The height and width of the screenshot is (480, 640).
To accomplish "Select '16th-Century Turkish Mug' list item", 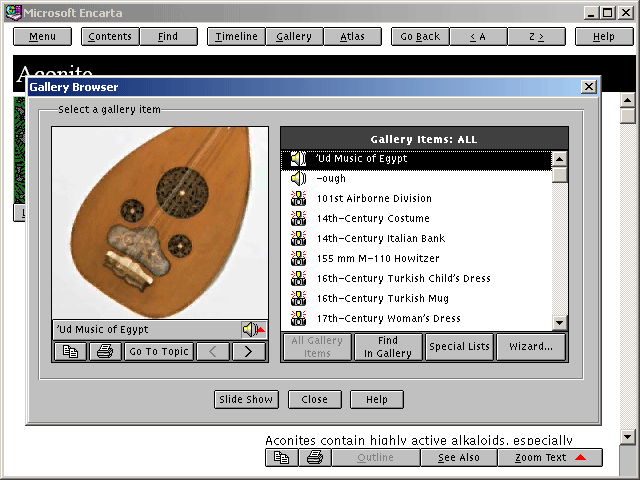I will 416,298.
